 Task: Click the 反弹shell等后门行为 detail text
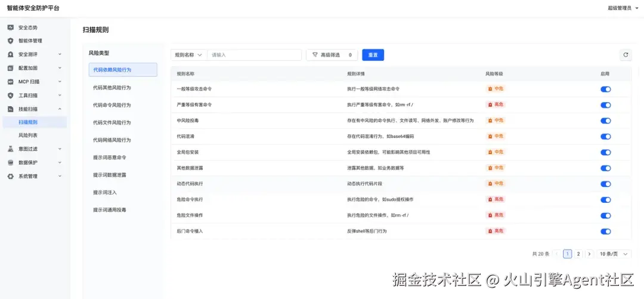[x=367, y=232]
